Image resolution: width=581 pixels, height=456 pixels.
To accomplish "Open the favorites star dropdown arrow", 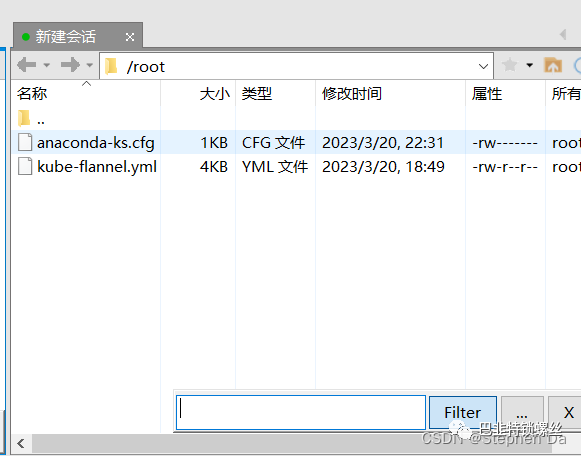I will (530, 65).
